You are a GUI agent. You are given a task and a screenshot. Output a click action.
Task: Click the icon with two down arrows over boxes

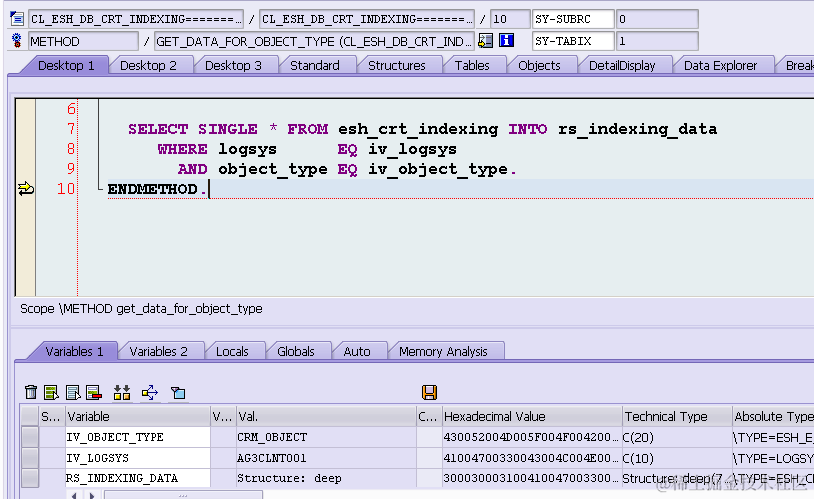(122, 393)
